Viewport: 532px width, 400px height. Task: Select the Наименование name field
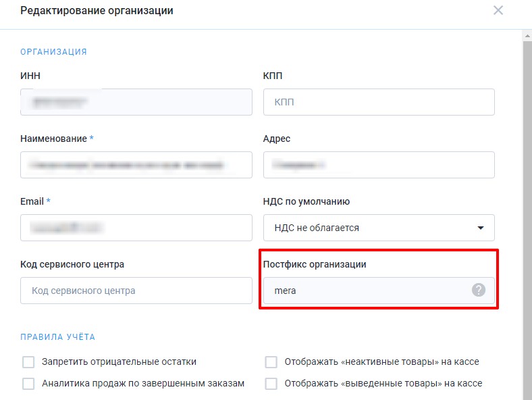136,165
